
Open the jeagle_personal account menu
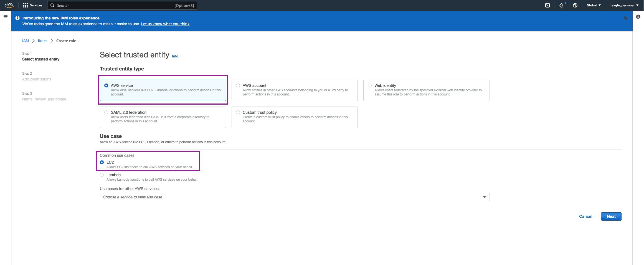tap(624, 5)
